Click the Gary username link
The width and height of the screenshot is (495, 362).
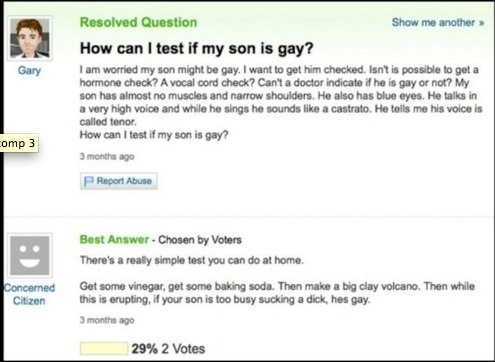pos(29,70)
